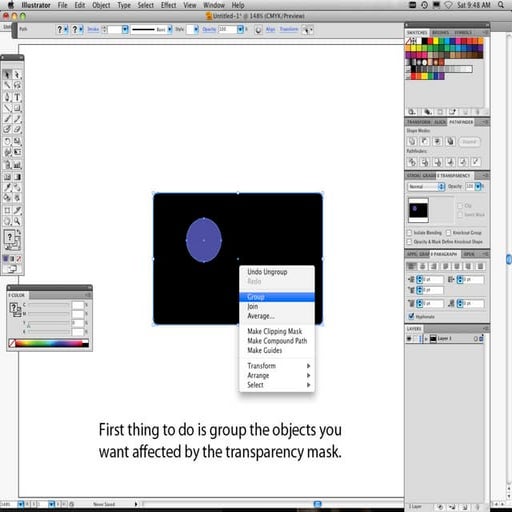This screenshot has width=512, height=512.
Task: Select the Column Graph tool
Action: [x=17, y=165]
